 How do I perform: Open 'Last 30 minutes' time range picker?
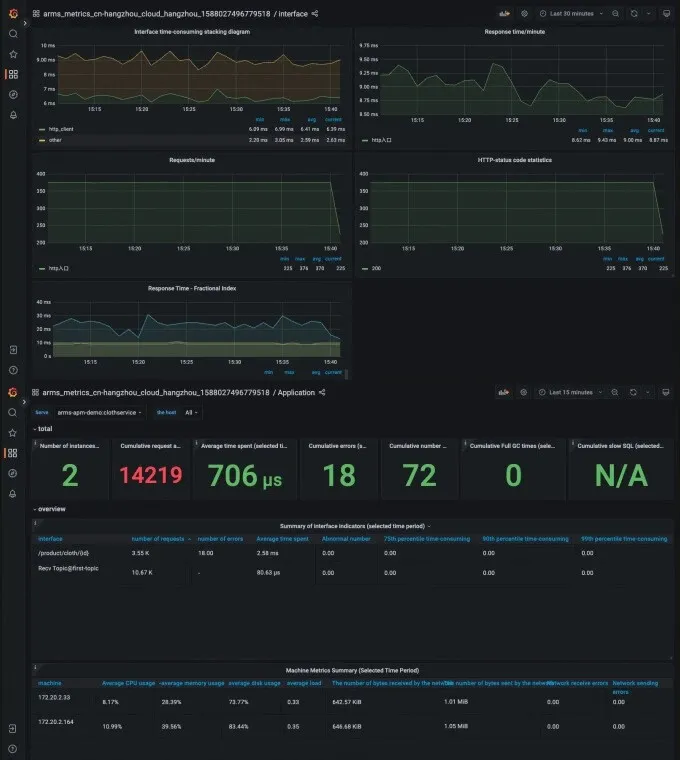pyautogui.click(x=571, y=14)
